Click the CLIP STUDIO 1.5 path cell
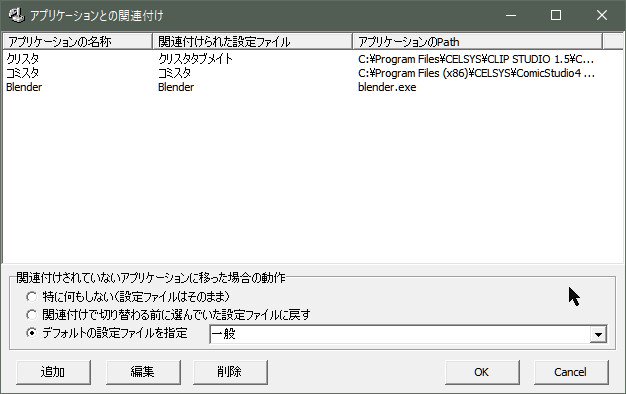 476,59
